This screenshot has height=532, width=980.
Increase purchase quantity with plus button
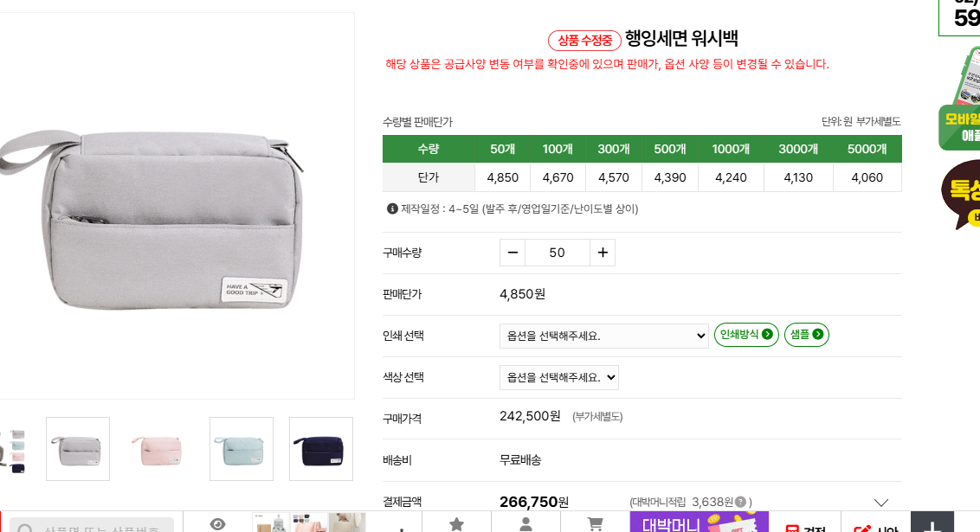(603, 253)
